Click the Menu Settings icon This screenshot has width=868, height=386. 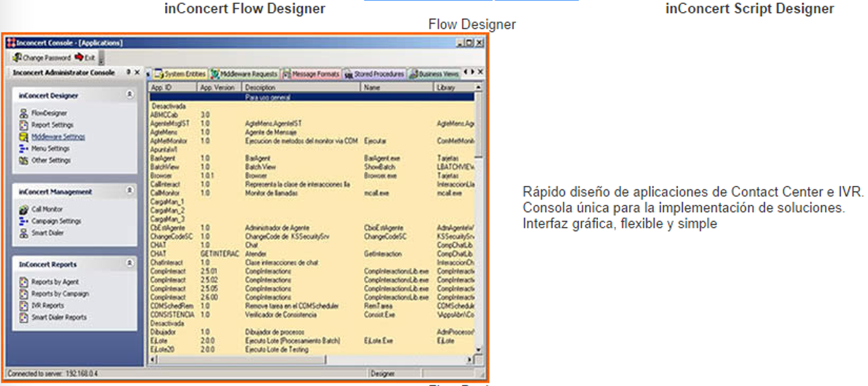click(x=24, y=149)
